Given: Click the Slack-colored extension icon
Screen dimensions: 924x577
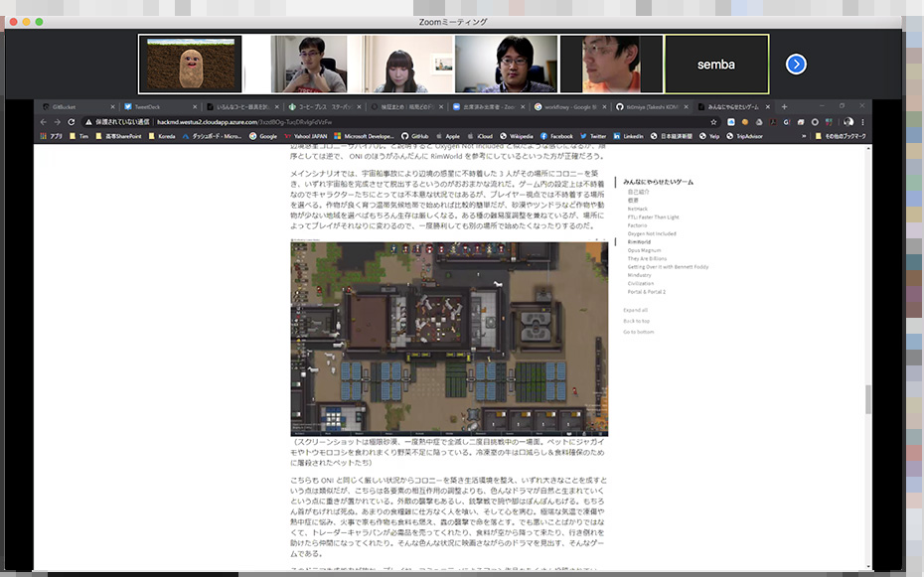Looking at the screenshot, I should [x=830, y=122].
